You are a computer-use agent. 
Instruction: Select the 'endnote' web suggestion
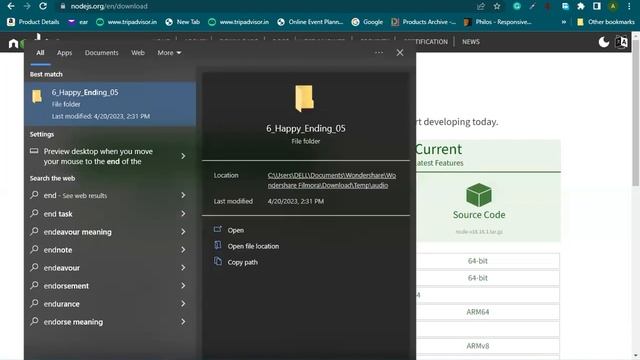point(58,250)
